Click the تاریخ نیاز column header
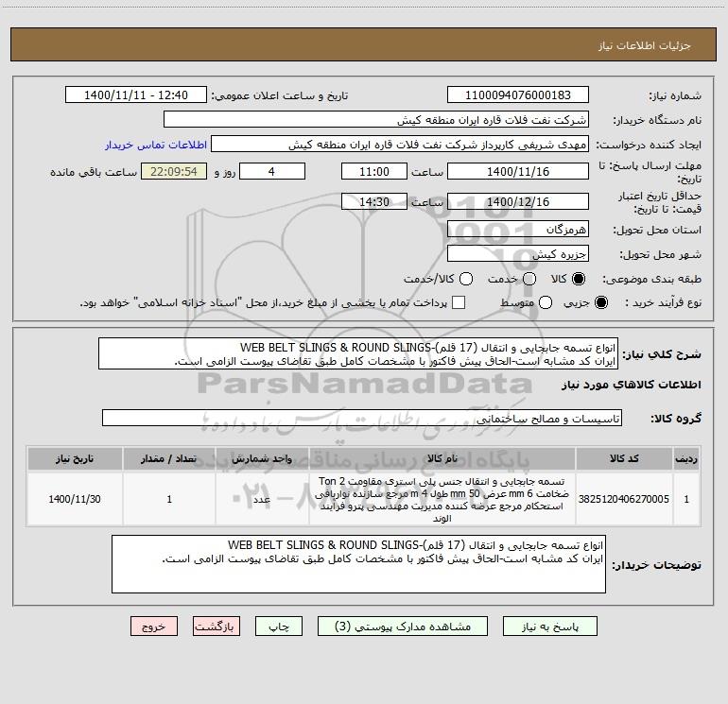This screenshot has width=728, height=704. click(x=75, y=458)
